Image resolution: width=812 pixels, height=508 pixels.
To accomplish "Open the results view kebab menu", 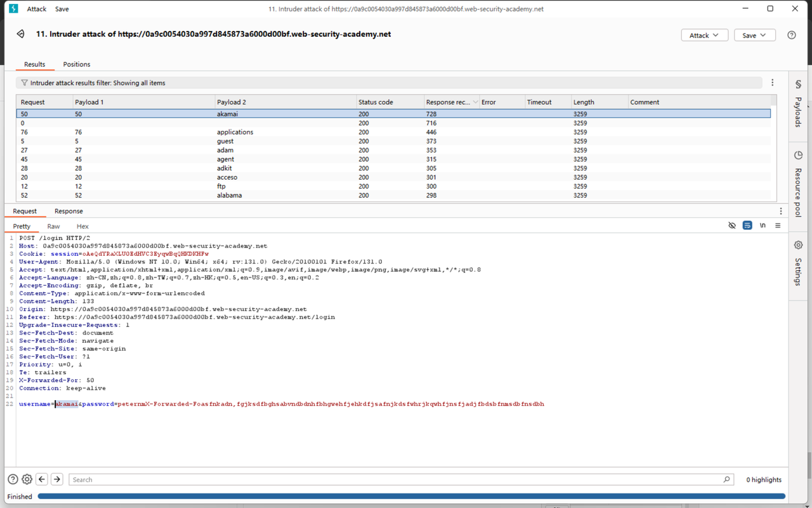I will pyautogui.click(x=772, y=83).
